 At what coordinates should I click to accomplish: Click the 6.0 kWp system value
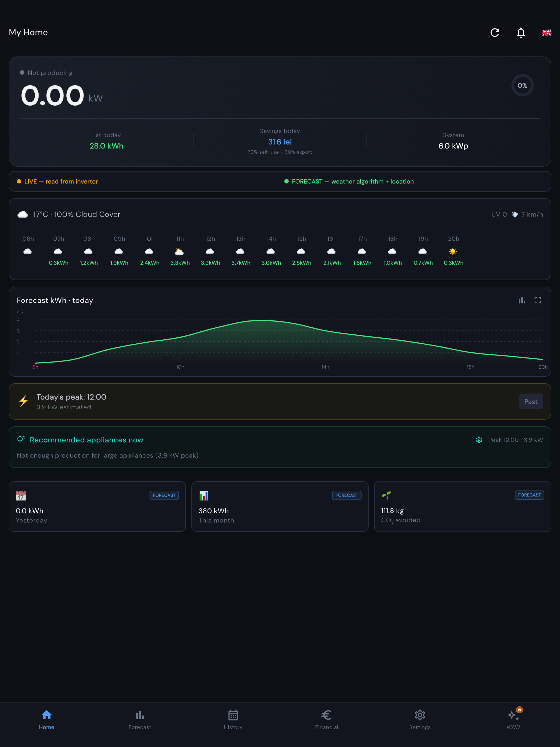453,146
